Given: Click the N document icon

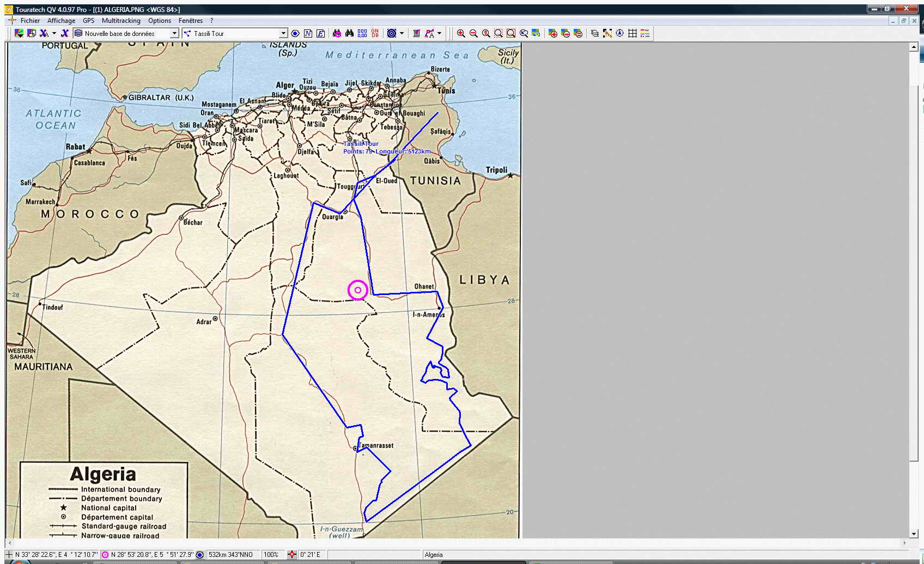Looking at the screenshot, I should coord(308,33).
